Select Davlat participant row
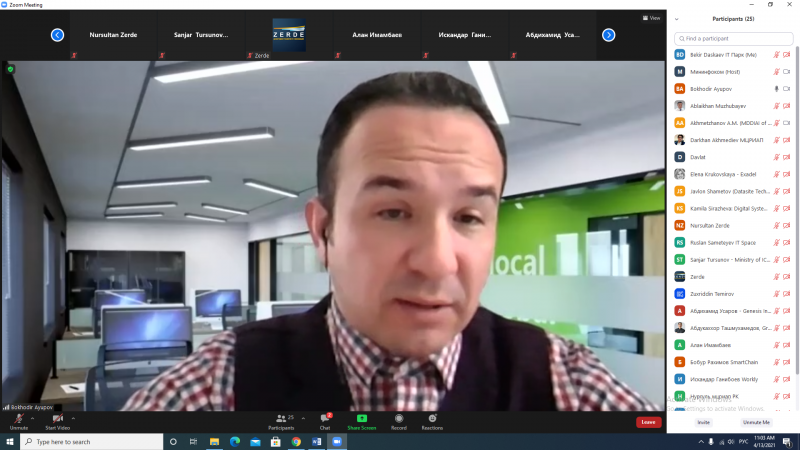Image resolution: width=800 pixels, height=450 pixels. click(x=732, y=157)
